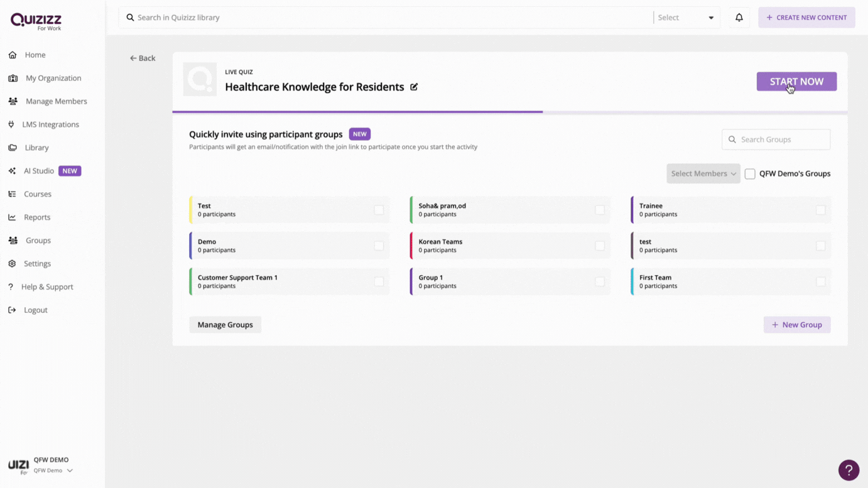
Task: Select the Korean Teams group checkbox
Action: point(600,246)
